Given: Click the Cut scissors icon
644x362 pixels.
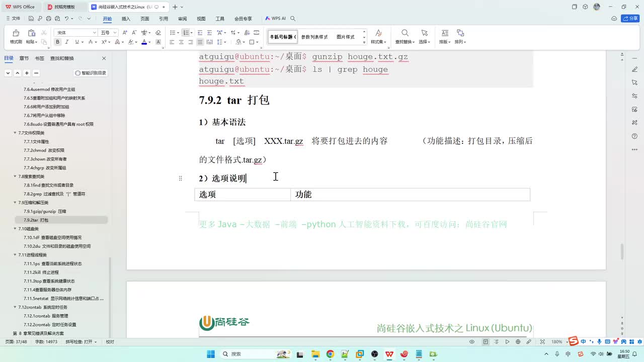Looking at the screenshot, I should click(x=44, y=33).
